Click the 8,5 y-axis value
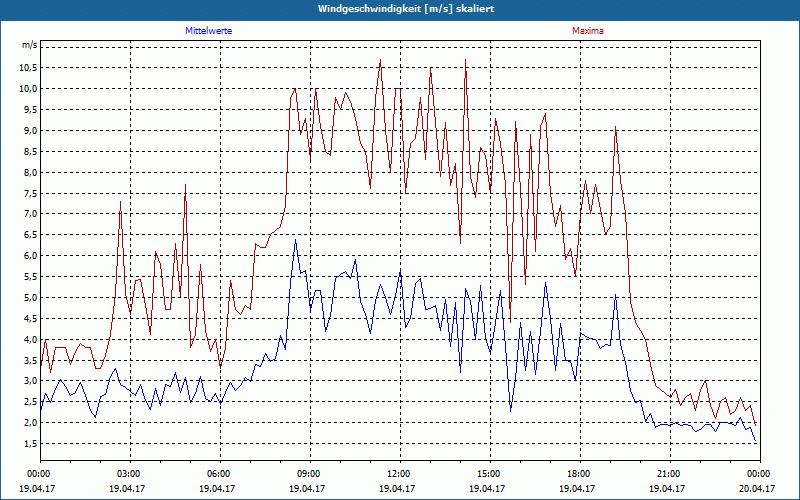 click(30, 152)
